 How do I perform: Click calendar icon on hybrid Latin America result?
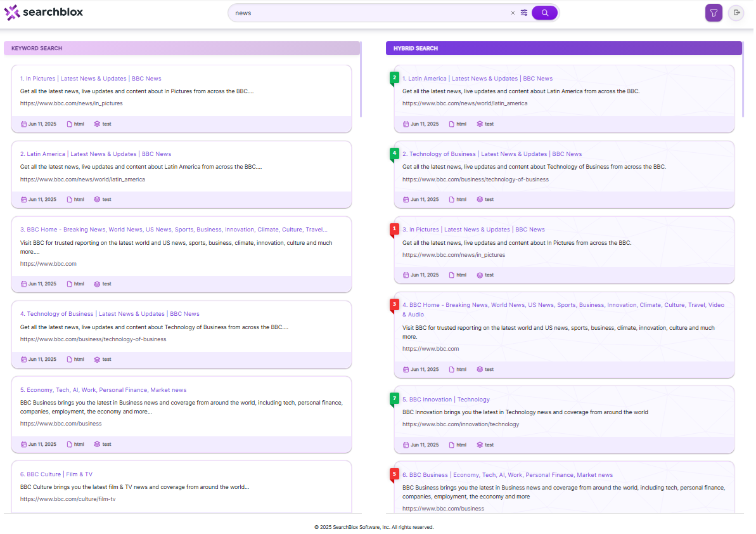(407, 124)
